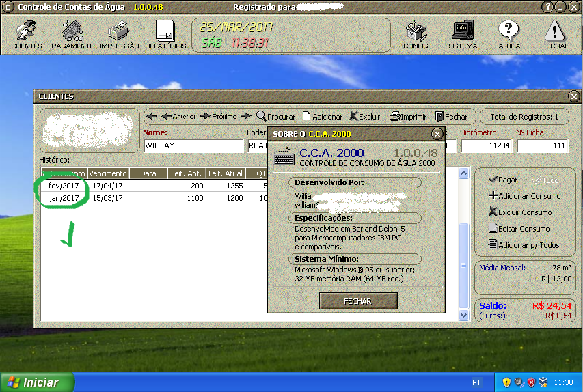Click main window help question button
This screenshot has width=583, height=392.
coord(547,7)
